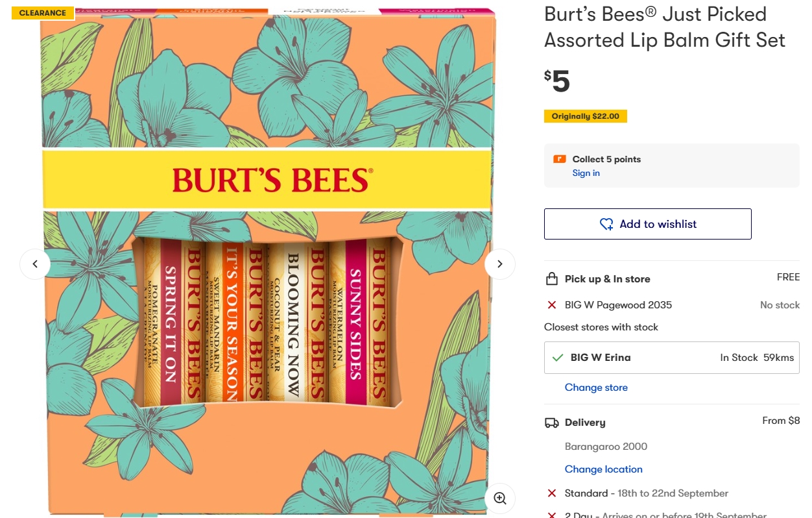Viewport: 812px width, 518px height.
Task: Click the shopping bag Pick up icon
Action: click(x=552, y=279)
